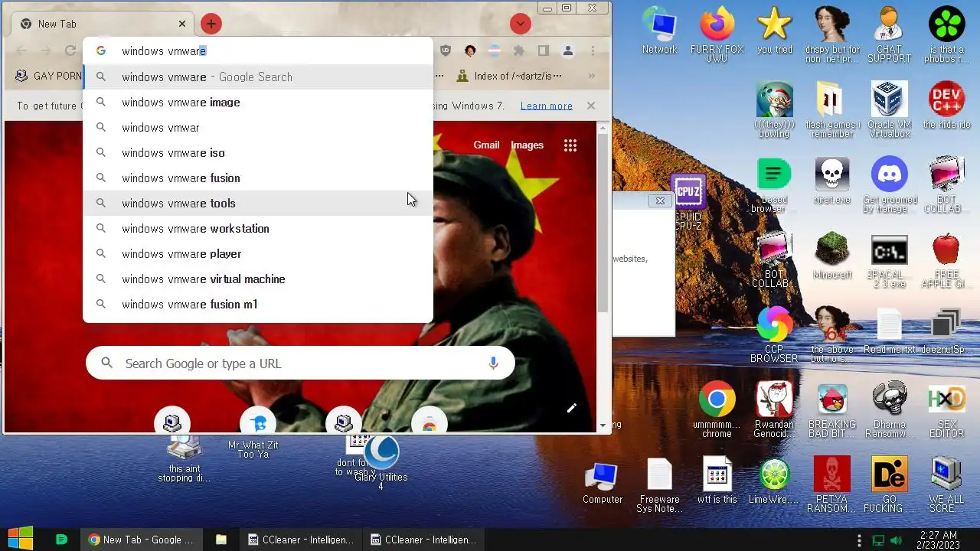This screenshot has width=980, height=551.
Task: Switch to first CCleaner taskbar window
Action: (x=300, y=540)
